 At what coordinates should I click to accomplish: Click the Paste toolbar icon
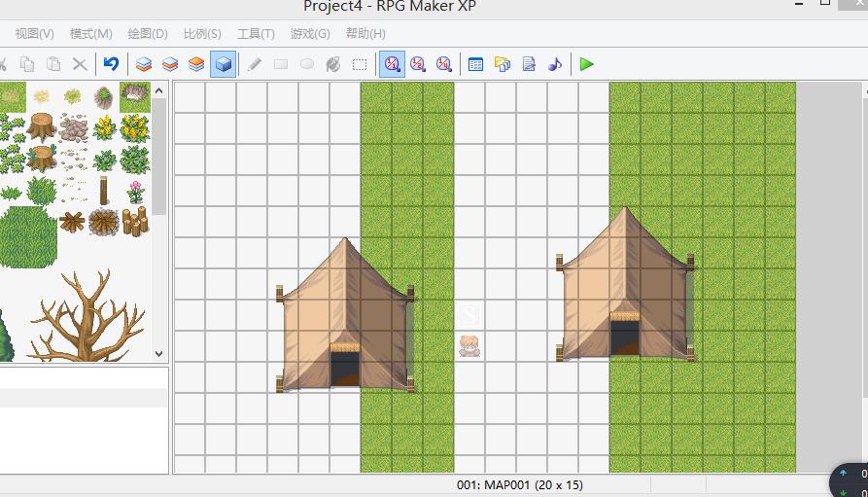[53, 64]
